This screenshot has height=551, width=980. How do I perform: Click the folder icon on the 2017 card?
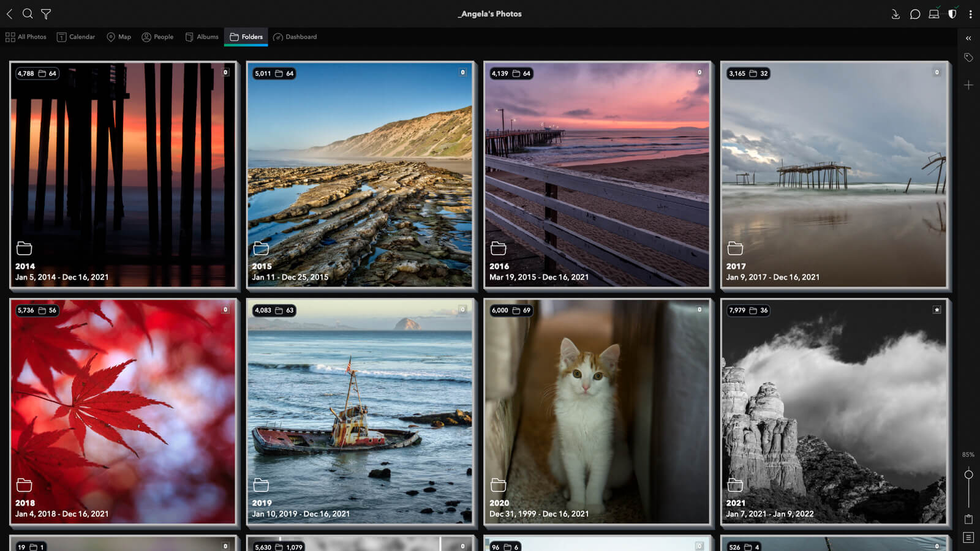[735, 248]
